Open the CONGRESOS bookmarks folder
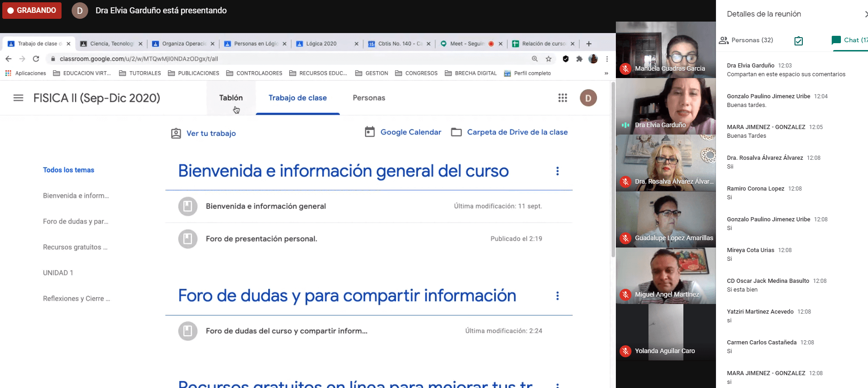Screen dimensions: 868x388 tap(417, 73)
